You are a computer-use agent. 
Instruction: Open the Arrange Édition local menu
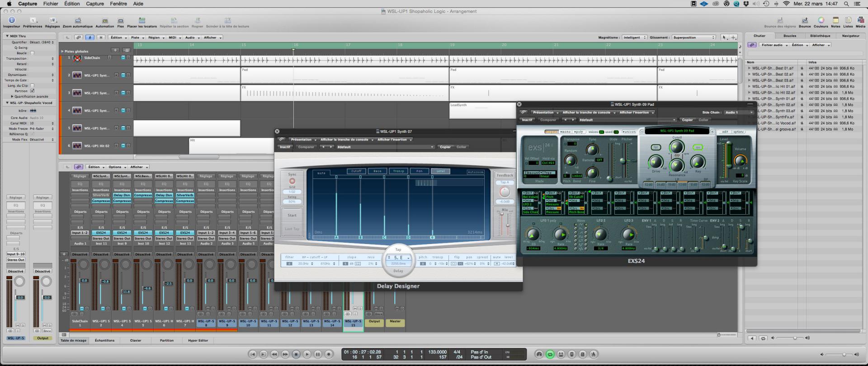pyautogui.click(x=118, y=38)
